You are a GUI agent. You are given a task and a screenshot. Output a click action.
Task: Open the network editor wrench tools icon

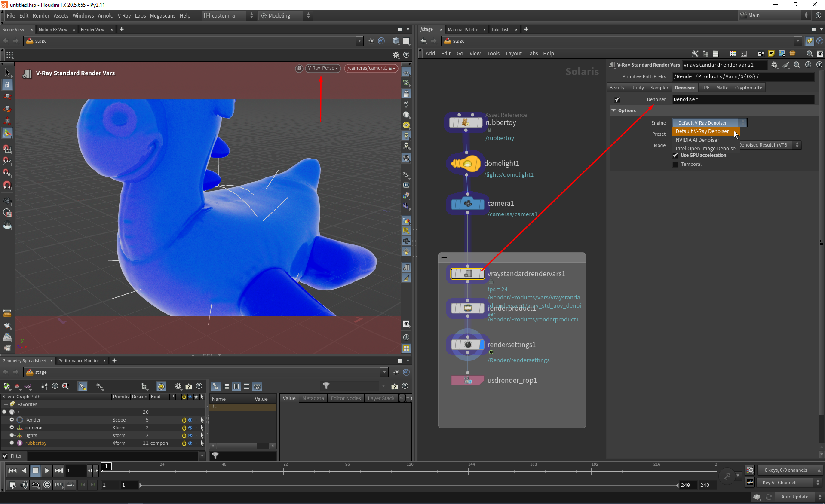695,54
